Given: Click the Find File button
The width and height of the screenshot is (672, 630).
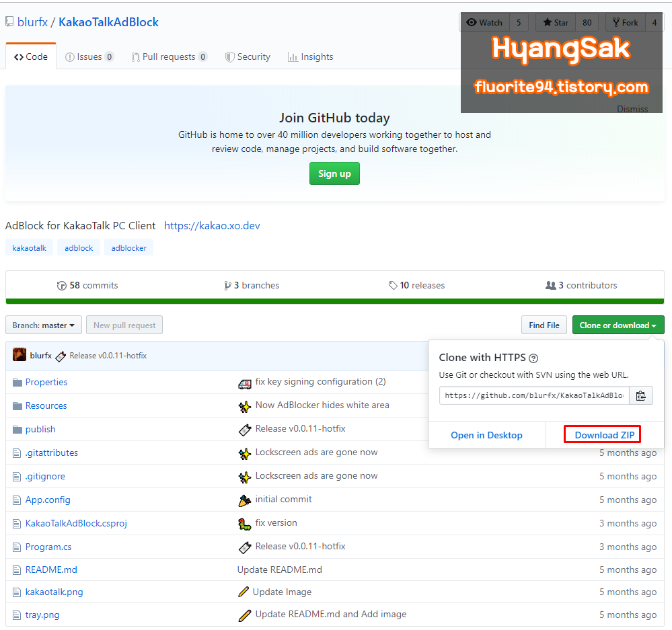Looking at the screenshot, I should tap(544, 325).
